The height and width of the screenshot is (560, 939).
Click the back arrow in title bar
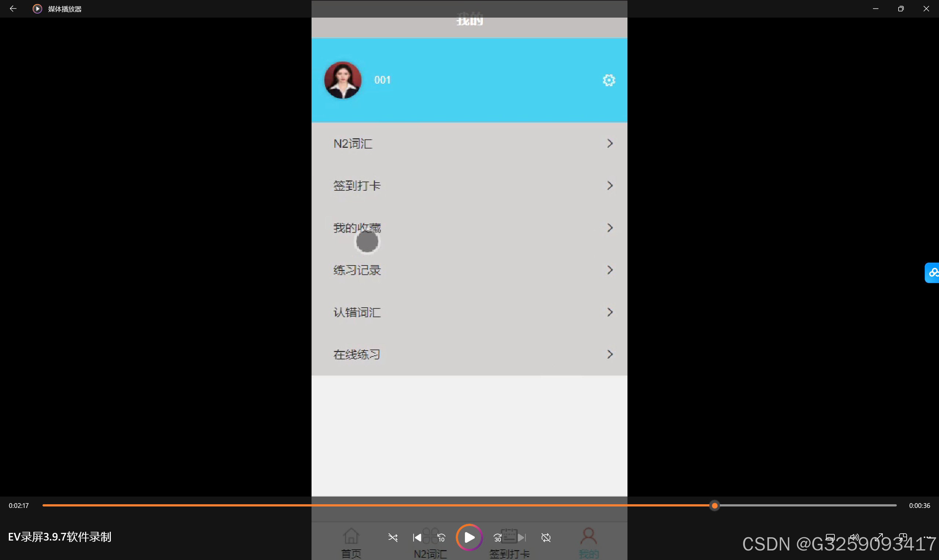(13, 9)
